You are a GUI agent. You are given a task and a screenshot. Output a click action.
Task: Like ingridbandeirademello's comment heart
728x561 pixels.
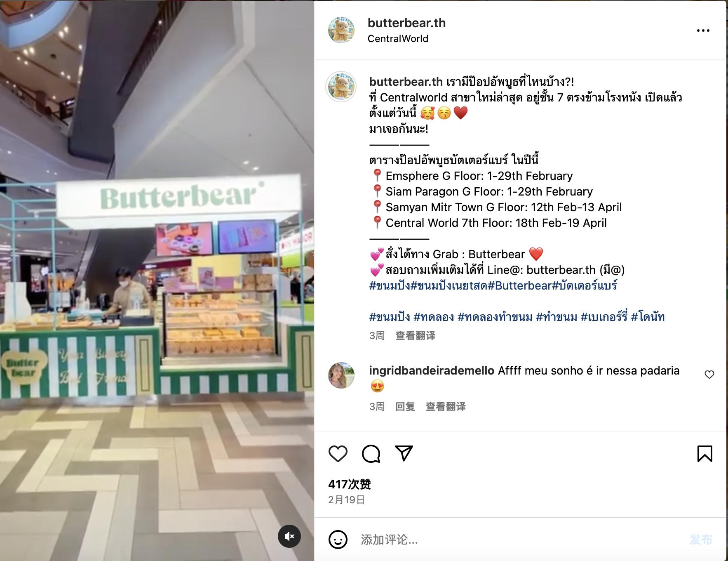pyautogui.click(x=709, y=375)
